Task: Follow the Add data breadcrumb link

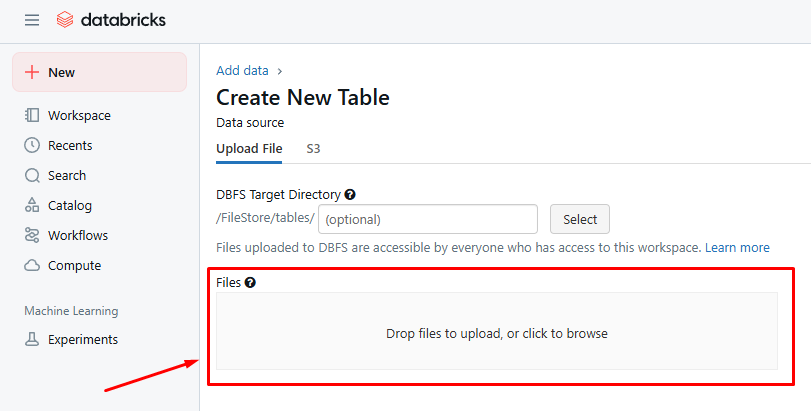Action: [x=242, y=70]
